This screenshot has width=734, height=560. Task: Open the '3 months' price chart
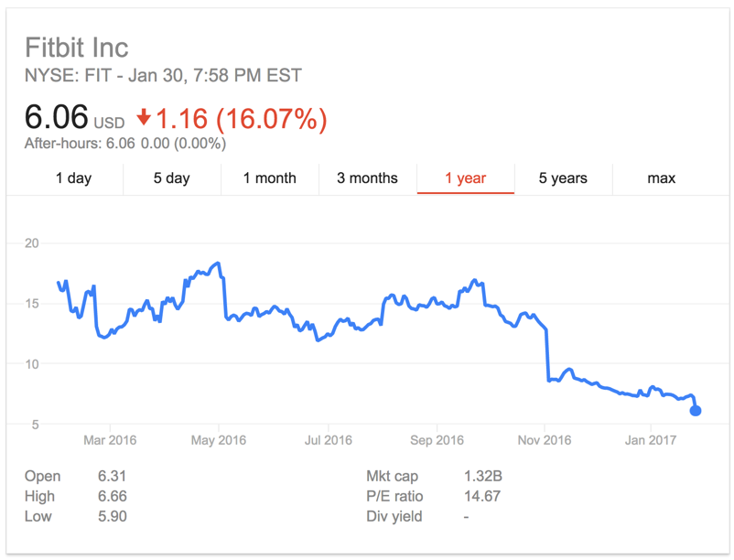point(366,178)
